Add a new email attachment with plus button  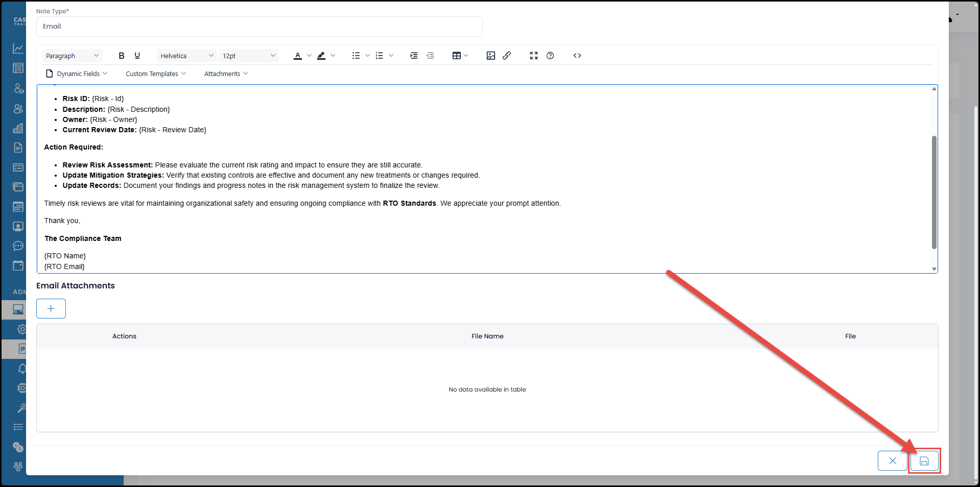pyautogui.click(x=51, y=308)
